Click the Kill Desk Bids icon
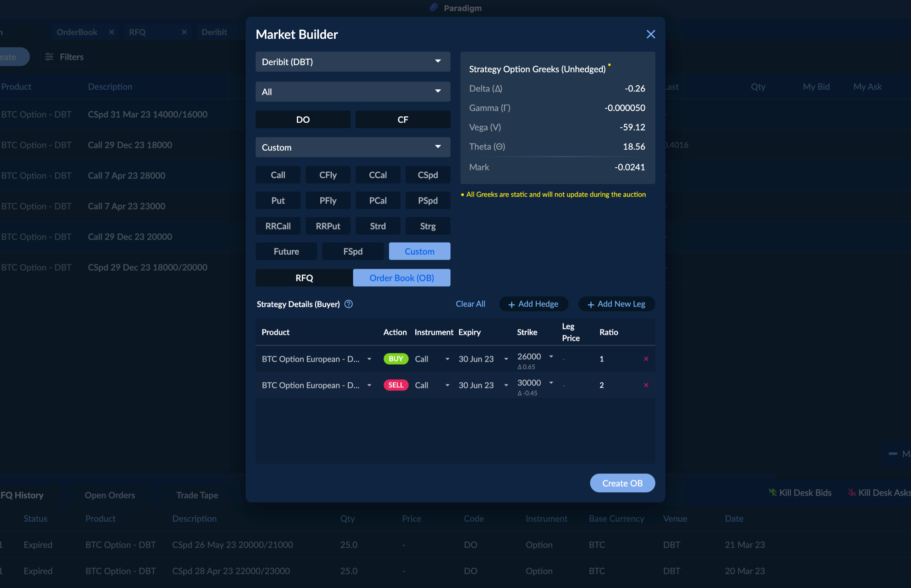 [772, 493]
